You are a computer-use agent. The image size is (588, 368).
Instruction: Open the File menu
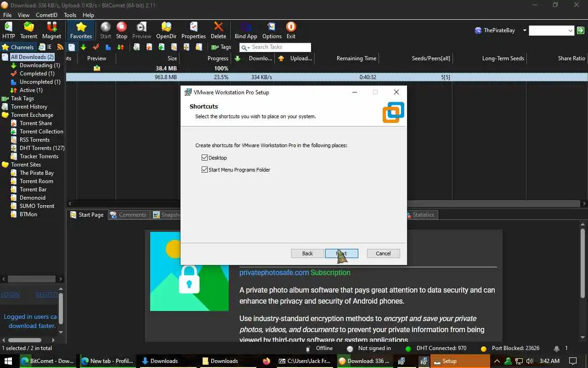click(x=7, y=15)
